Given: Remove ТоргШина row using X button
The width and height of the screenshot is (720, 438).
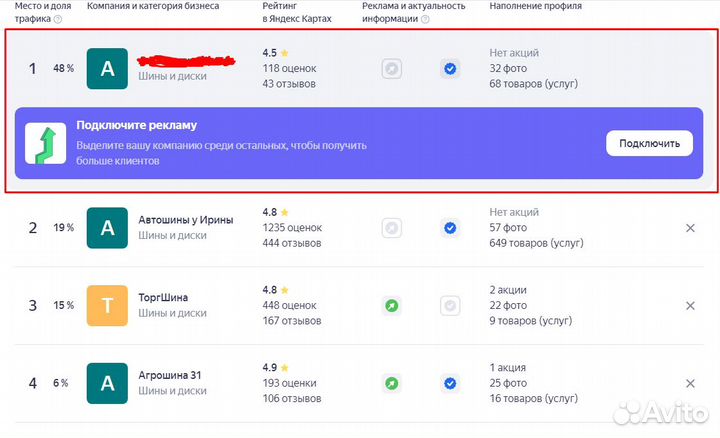Looking at the screenshot, I should point(690,305).
